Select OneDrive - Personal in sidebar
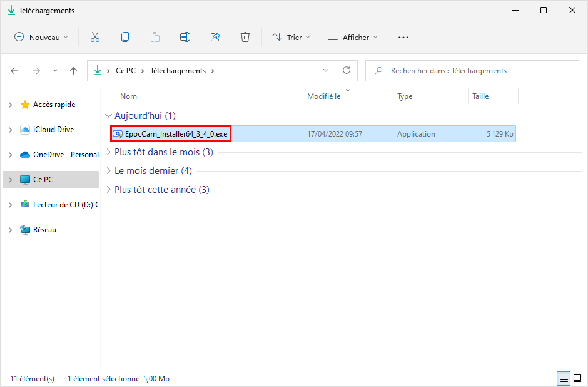 59,155
